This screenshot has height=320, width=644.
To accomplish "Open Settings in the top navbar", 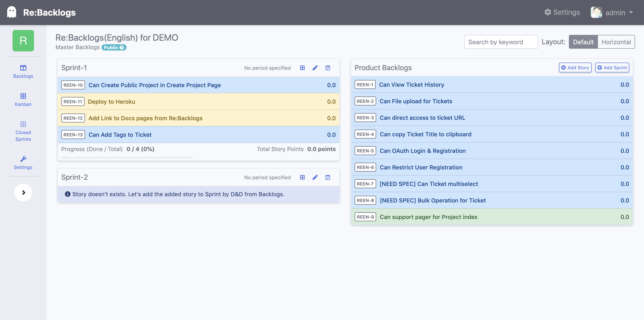I will pyautogui.click(x=562, y=12).
